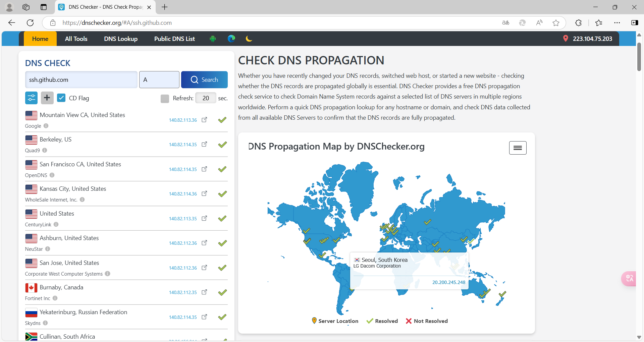Open external link for Ashburn result
The width and height of the screenshot is (644, 342).
[204, 243]
